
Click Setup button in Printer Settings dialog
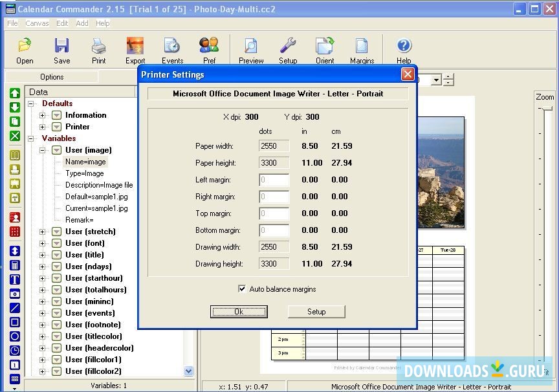click(x=316, y=311)
